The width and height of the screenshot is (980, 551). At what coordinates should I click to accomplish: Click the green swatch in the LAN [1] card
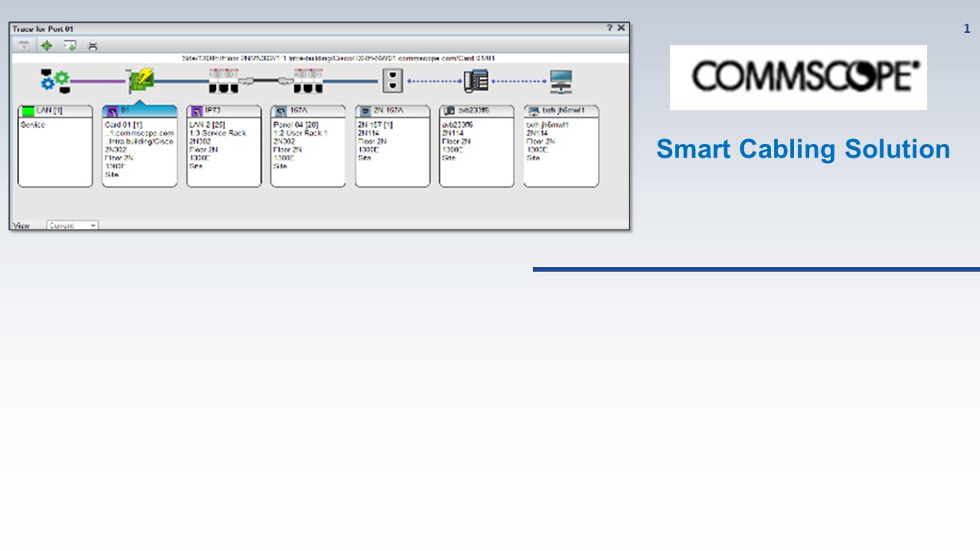[x=28, y=112]
